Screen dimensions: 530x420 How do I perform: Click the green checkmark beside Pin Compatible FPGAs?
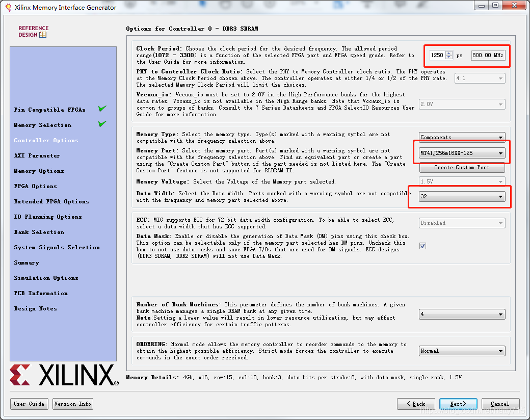click(x=102, y=109)
